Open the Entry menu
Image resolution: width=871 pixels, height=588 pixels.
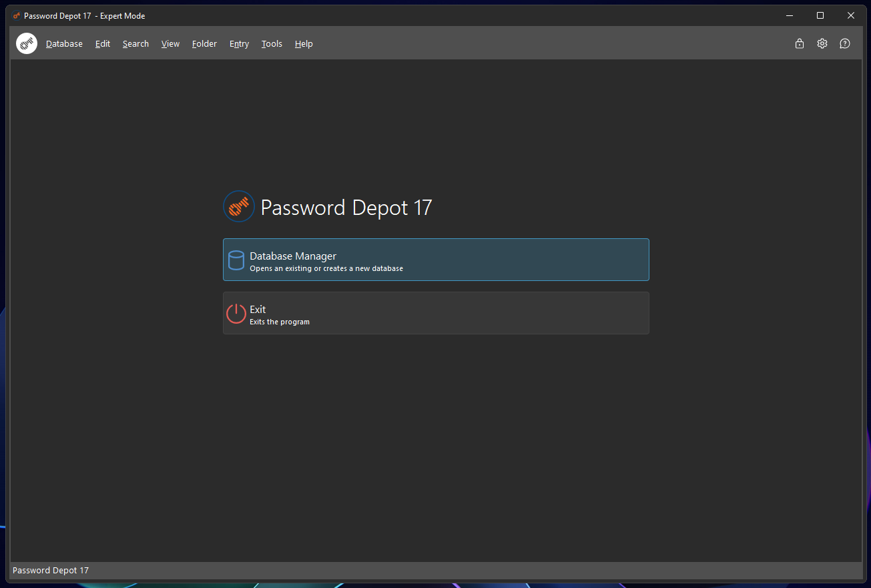point(239,44)
